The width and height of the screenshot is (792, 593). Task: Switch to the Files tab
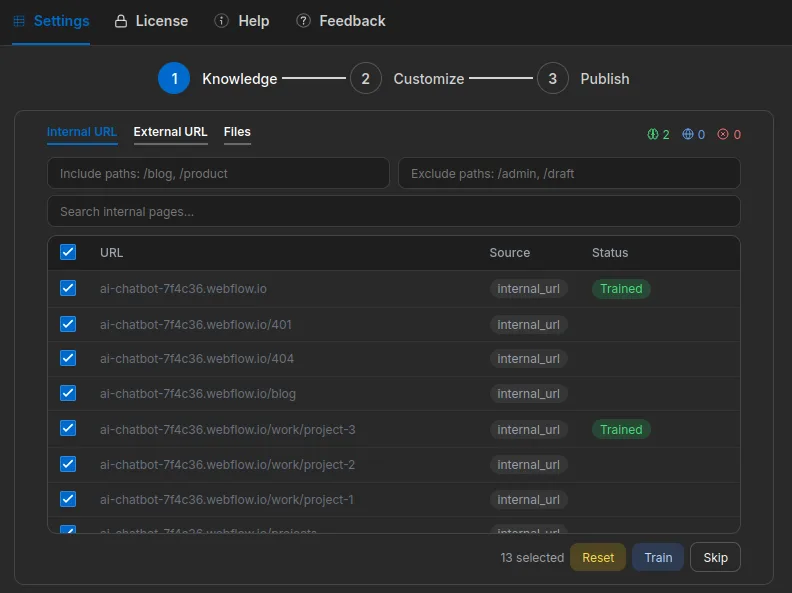237,132
